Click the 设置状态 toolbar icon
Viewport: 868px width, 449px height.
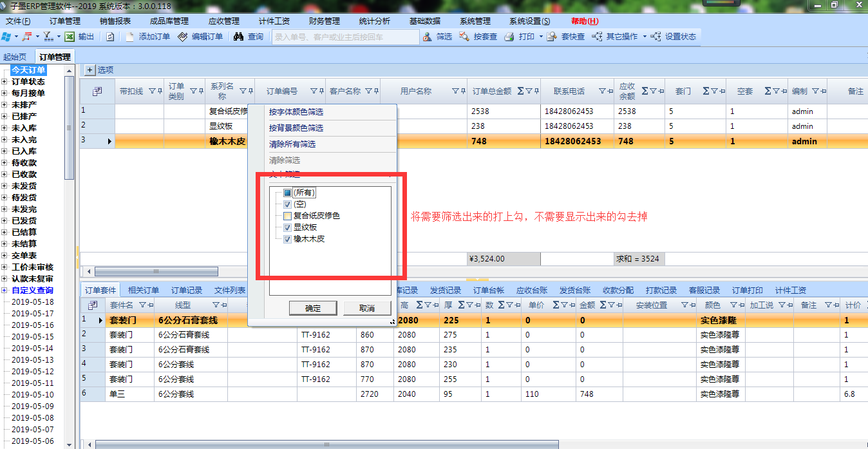coord(656,37)
